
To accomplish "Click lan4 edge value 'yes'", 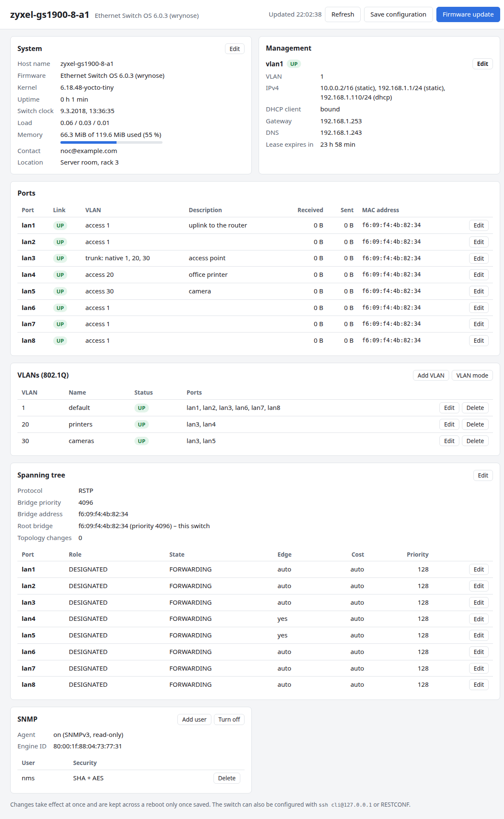I will [x=282, y=619].
